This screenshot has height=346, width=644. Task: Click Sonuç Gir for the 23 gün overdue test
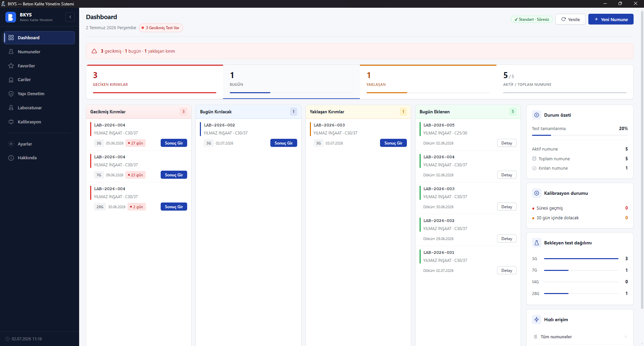tap(174, 175)
